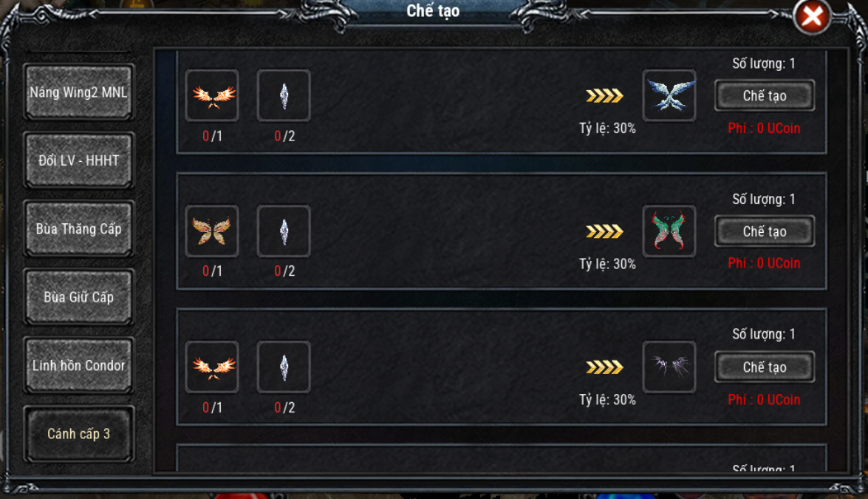The width and height of the screenshot is (868, 499).
Task: Click Chế tạo button for second recipe
Action: tap(765, 231)
